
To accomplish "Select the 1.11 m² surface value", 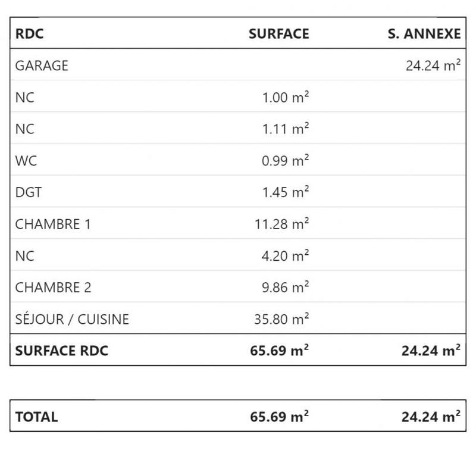I will [285, 129].
